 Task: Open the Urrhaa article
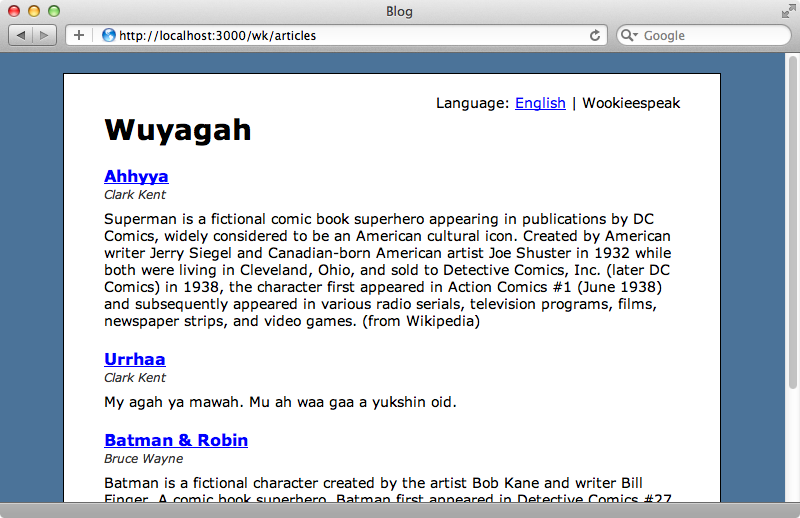(x=135, y=359)
